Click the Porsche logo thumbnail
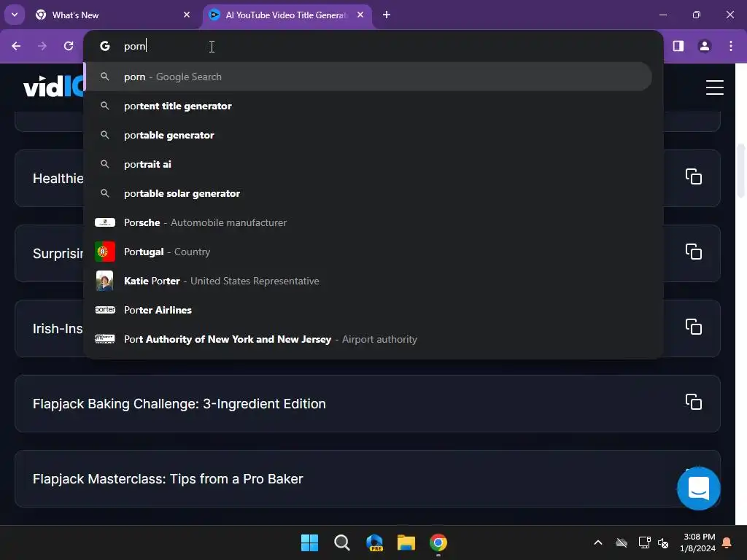This screenshot has width=747, height=560. (x=105, y=222)
